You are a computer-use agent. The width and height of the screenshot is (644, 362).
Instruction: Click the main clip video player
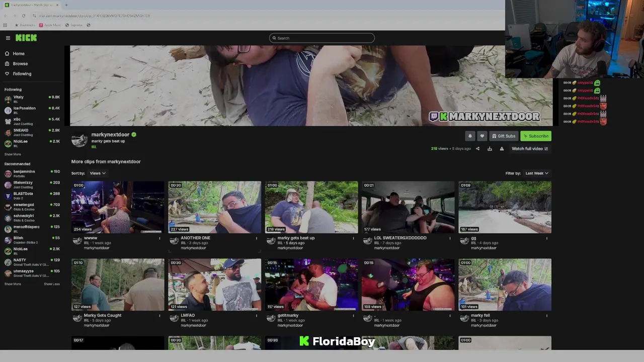pos(311,86)
